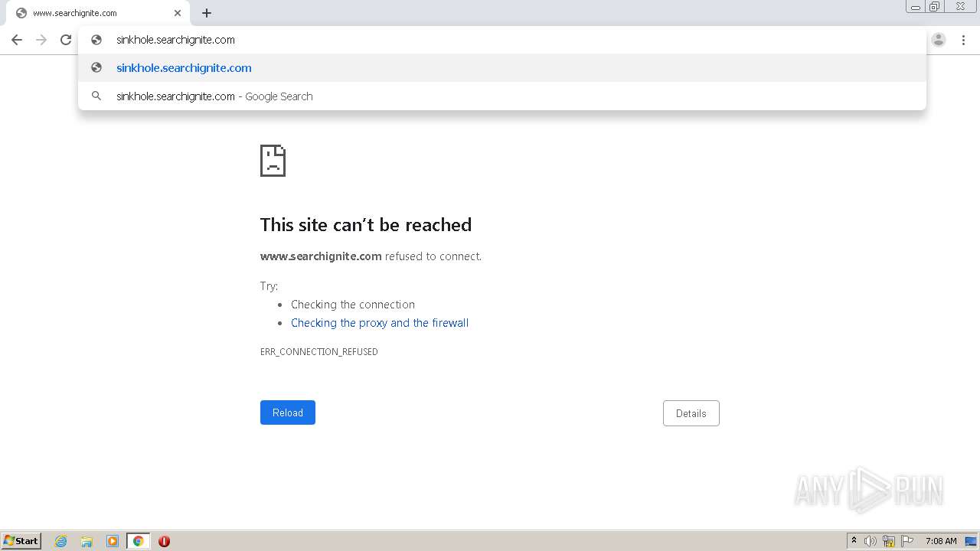
Task: Click the volume speaker tray icon
Action: [x=871, y=541]
